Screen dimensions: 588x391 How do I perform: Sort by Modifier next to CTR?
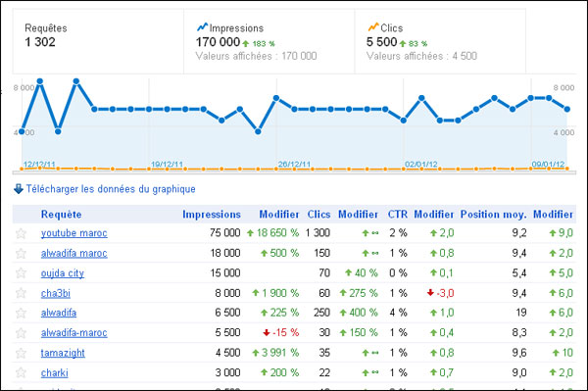(434, 215)
